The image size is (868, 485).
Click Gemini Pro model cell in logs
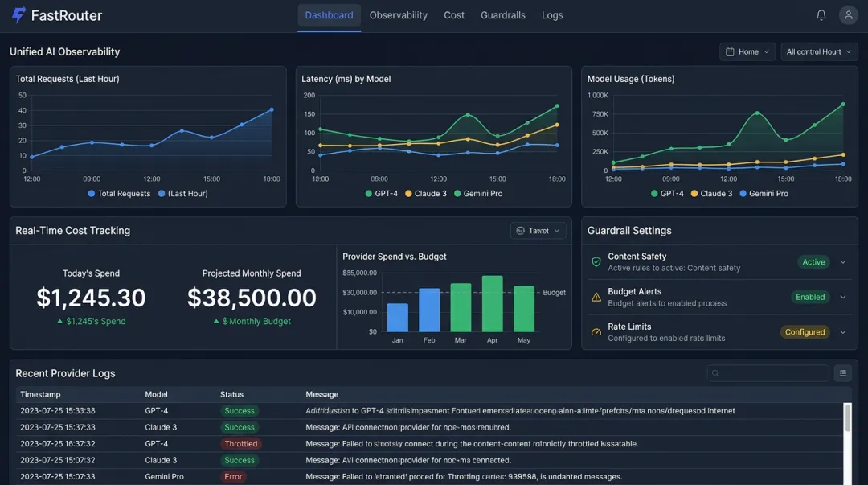point(164,477)
